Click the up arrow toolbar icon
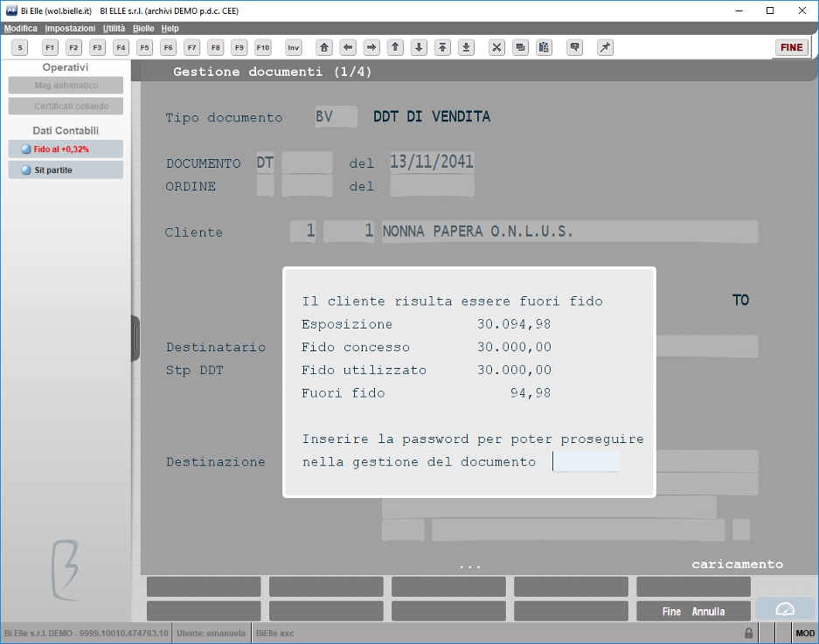 pos(395,47)
